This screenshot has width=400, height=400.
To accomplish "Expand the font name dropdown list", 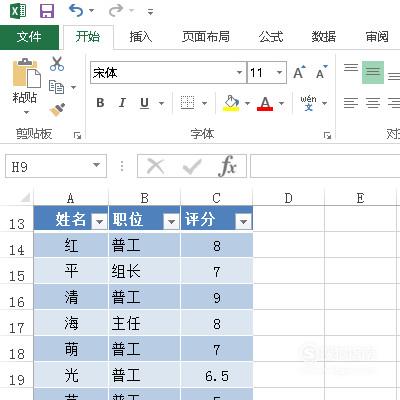I will point(239,72).
